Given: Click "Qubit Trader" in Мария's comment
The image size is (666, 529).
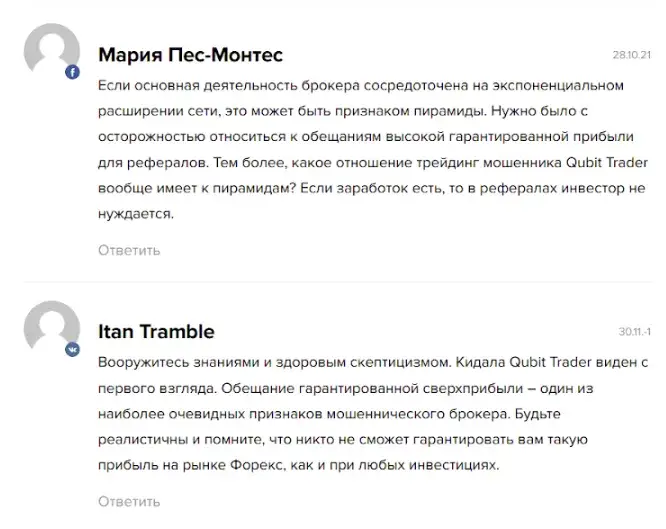Looking at the screenshot, I should [607, 163].
